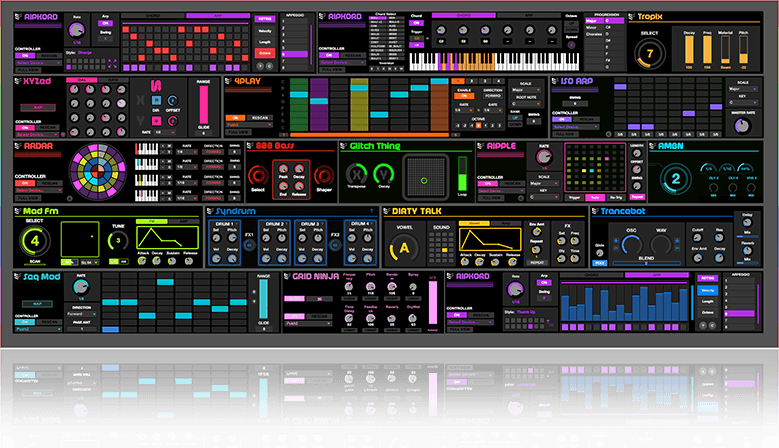Toggle the Seq Mod controller ON switch
The width and height of the screenshot is (779, 448).
25,322
